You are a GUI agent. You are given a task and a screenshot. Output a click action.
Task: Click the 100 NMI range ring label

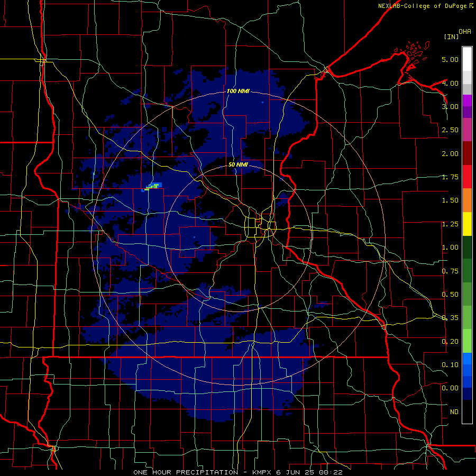(x=238, y=91)
